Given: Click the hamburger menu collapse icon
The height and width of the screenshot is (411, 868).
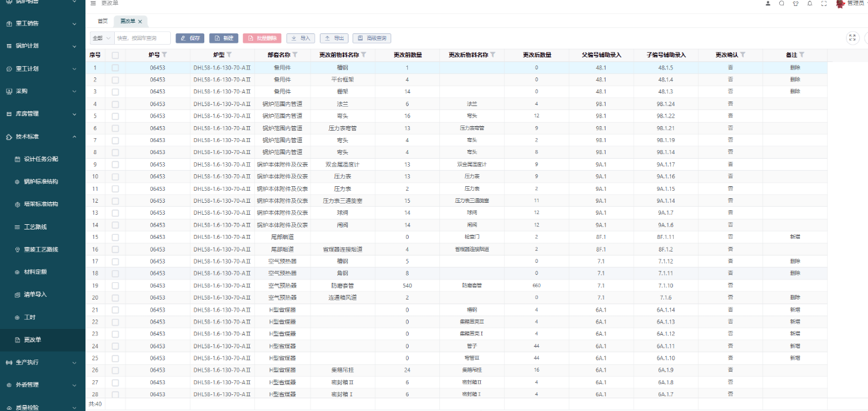Looking at the screenshot, I should (93, 3).
